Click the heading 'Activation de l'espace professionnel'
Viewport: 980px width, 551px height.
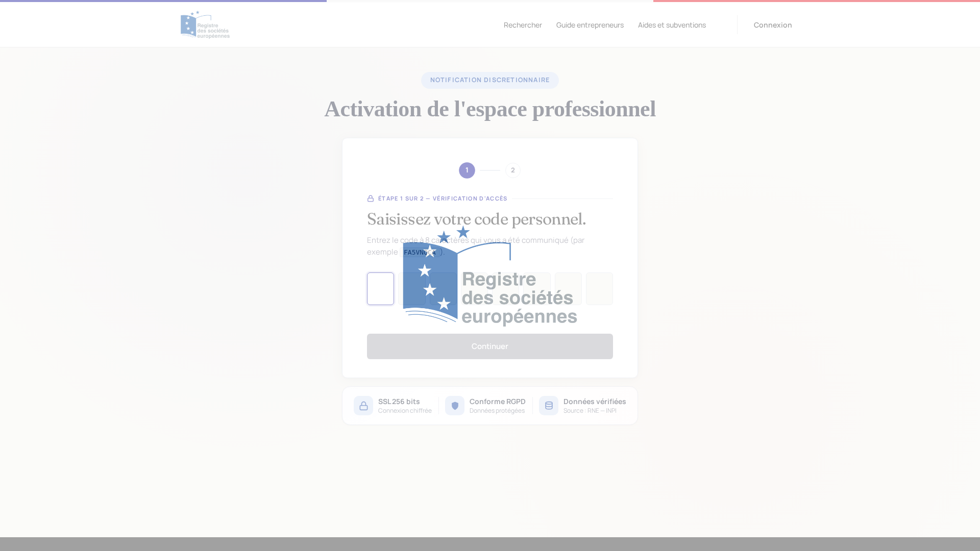click(x=490, y=109)
